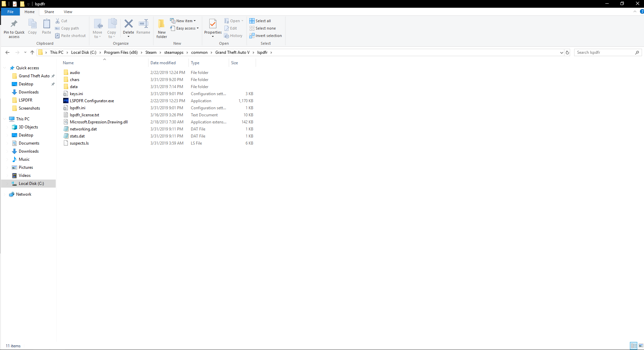Open the recent locations dropdown arrow
644x350 pixels.
tap(25, 52)
